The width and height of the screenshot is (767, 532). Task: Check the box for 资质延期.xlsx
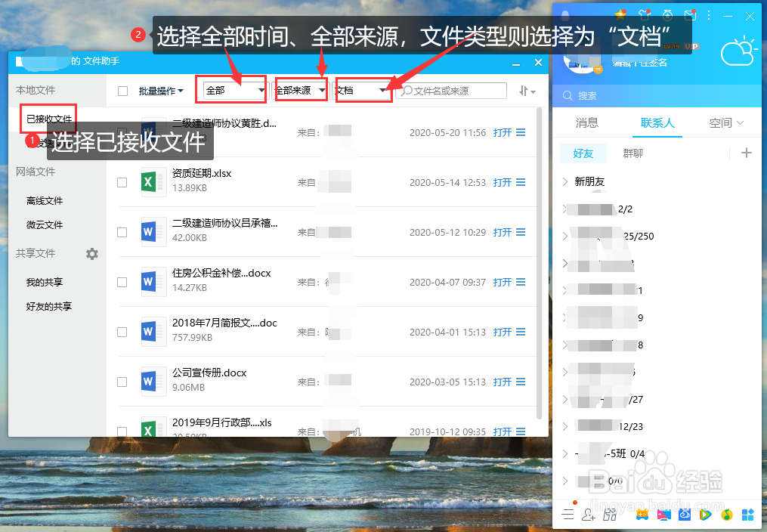click(x=122, y=182)
